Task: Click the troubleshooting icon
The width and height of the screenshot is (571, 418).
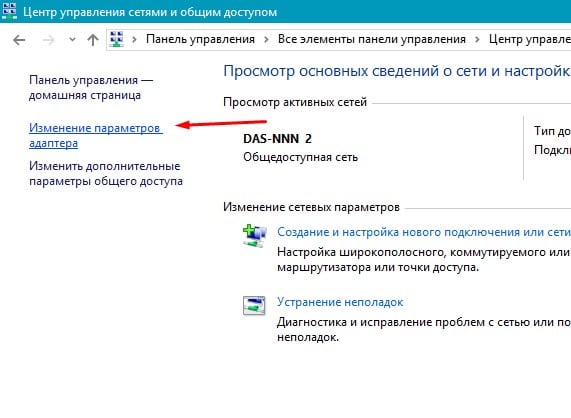Action: 254,305
